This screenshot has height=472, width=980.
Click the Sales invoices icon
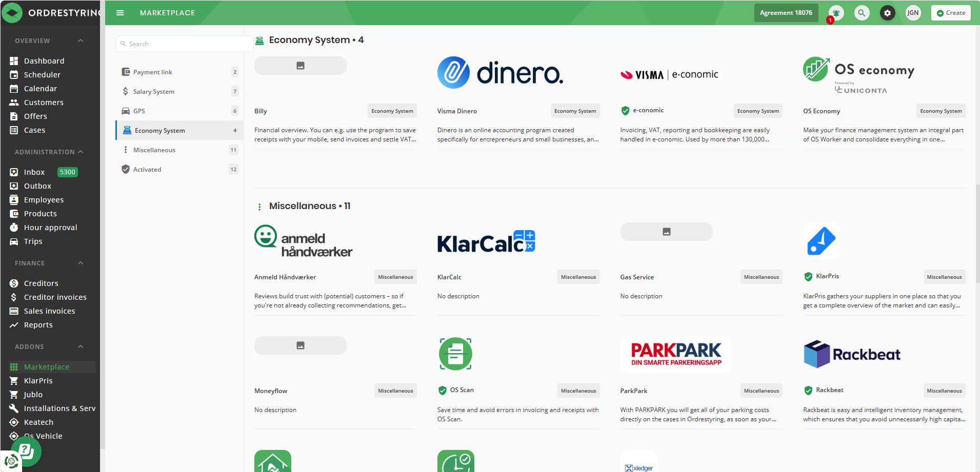[14, 311]
